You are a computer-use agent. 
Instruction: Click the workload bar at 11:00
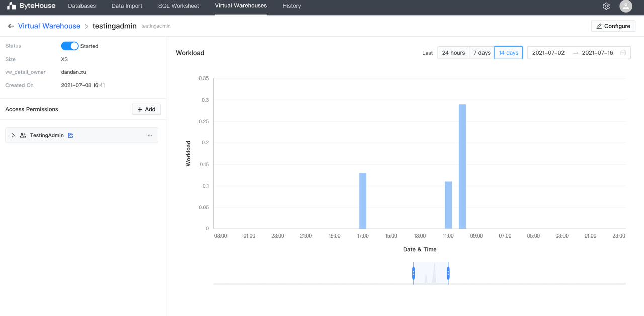(448, 205)
